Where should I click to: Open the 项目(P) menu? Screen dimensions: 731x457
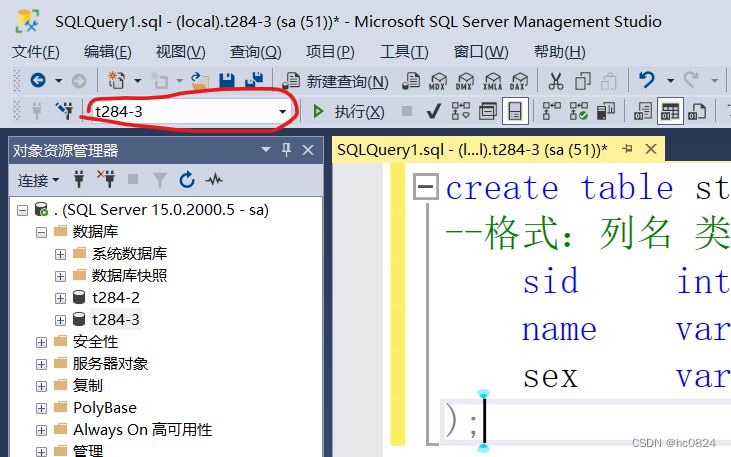point(330,52)
